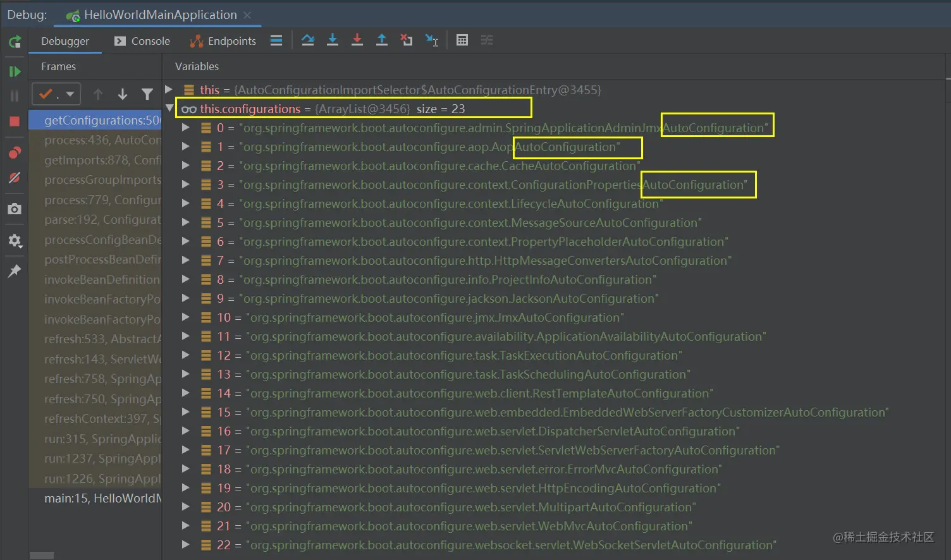951x560 pixels.
Task: Click Show Execution Point icon
Action: point(276,40)
